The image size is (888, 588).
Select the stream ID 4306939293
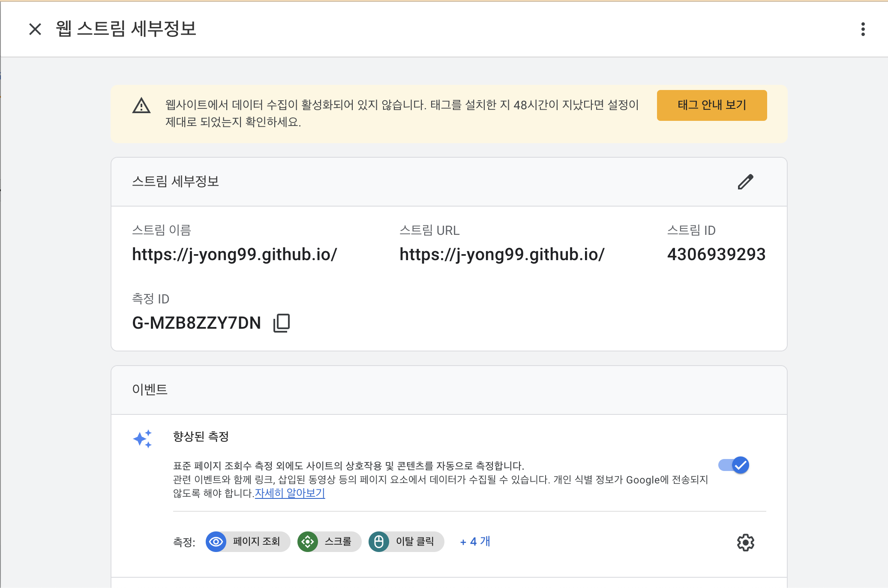click(716, 255)
